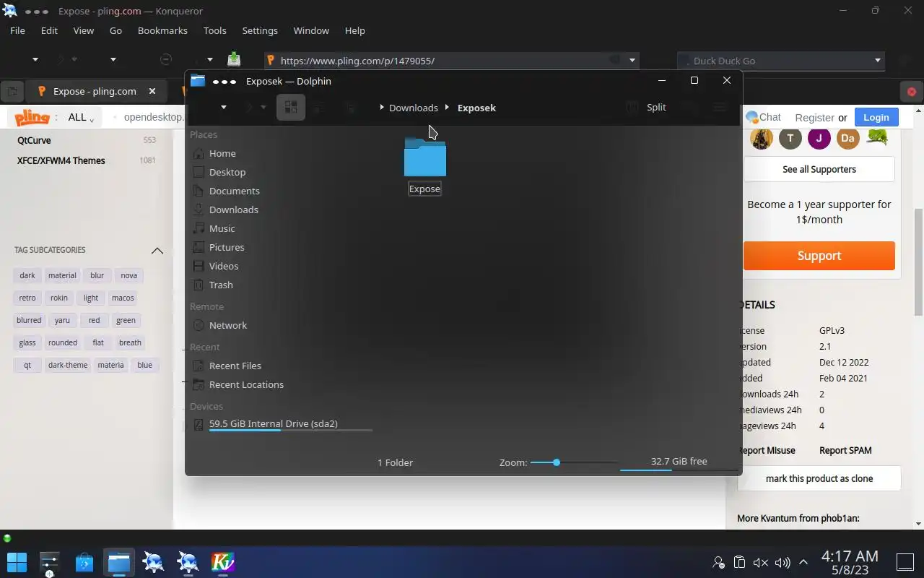Open Kvantum Manager from the taskbar
This screenshot has height=578, width=924.
coord(223,562)
